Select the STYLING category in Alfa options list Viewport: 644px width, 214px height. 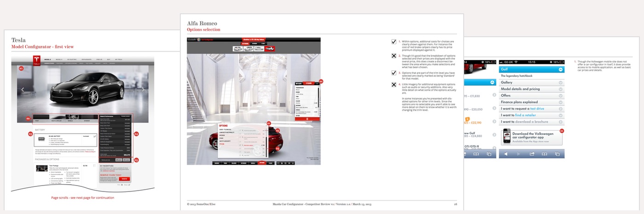(x=221, y=144)
